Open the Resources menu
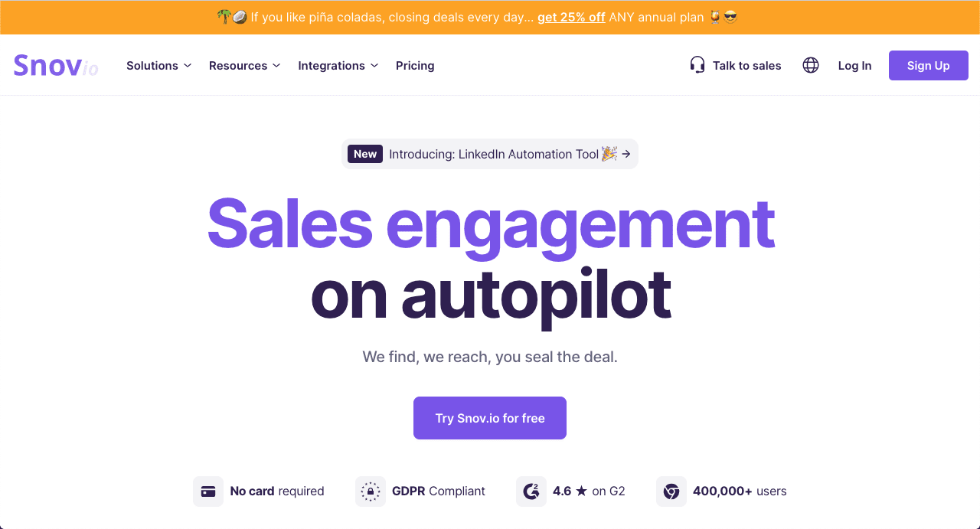 coord(245,66)
